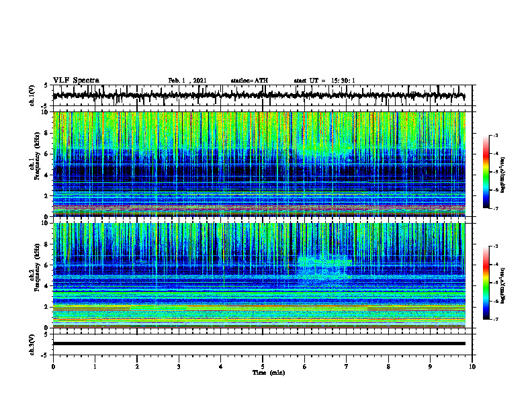Click the 'station=ATH' label
The height and width of the screenshot is (411, 532).
249,81
